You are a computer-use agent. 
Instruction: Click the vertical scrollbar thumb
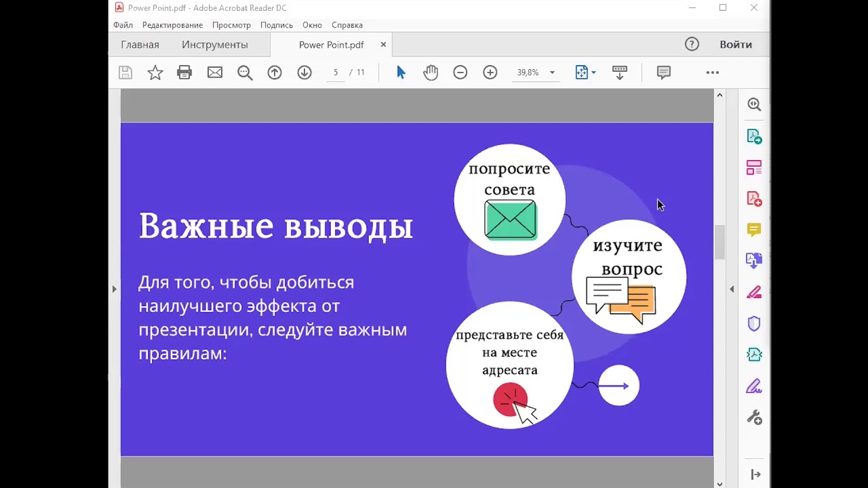(719, 241)
